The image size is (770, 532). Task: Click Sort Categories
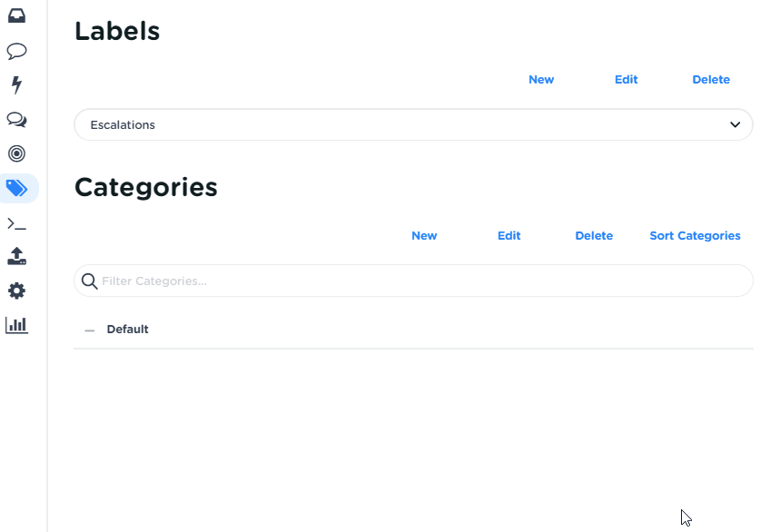(695, 235)
